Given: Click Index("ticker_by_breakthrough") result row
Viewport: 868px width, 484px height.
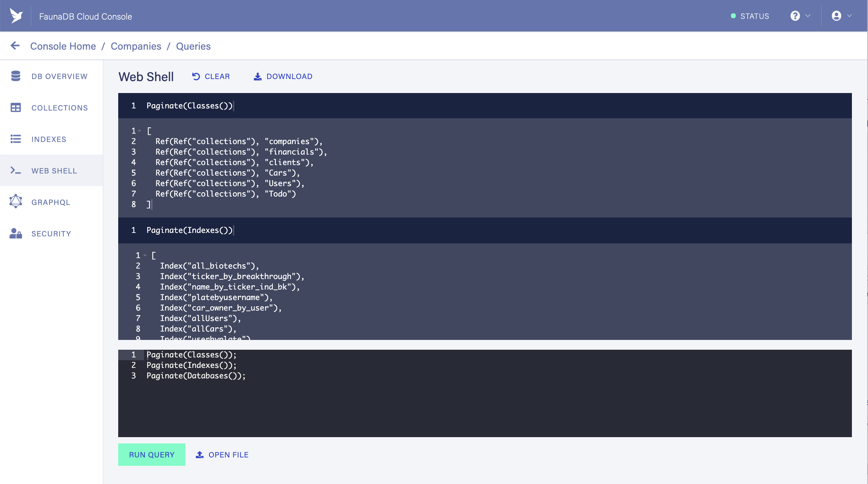Looking at the screenshot, I should click(232, 276).
